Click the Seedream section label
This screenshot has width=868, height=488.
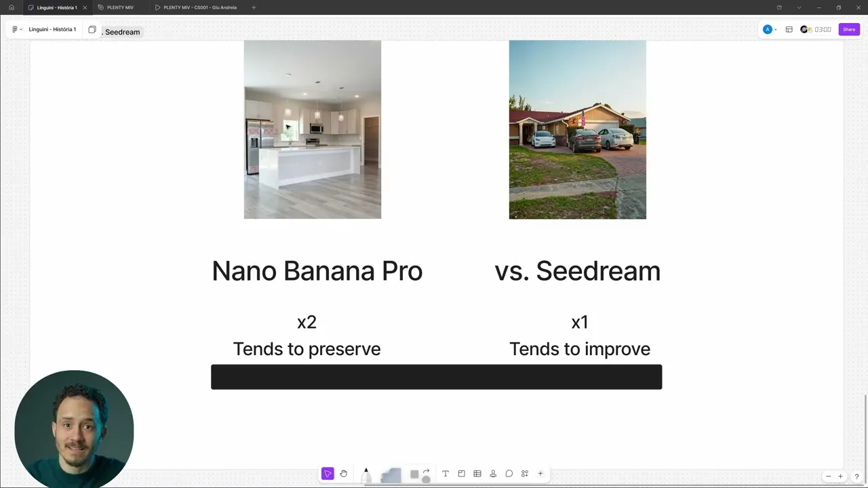(121, 32)
